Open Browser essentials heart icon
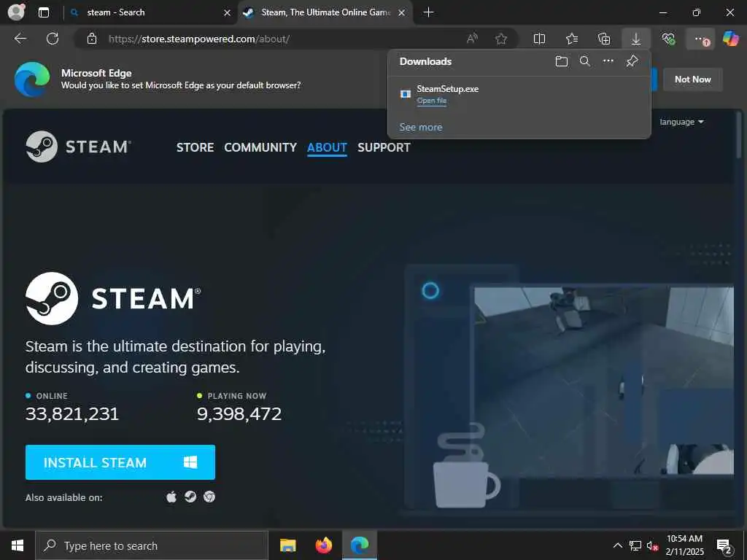 point(668,39)
